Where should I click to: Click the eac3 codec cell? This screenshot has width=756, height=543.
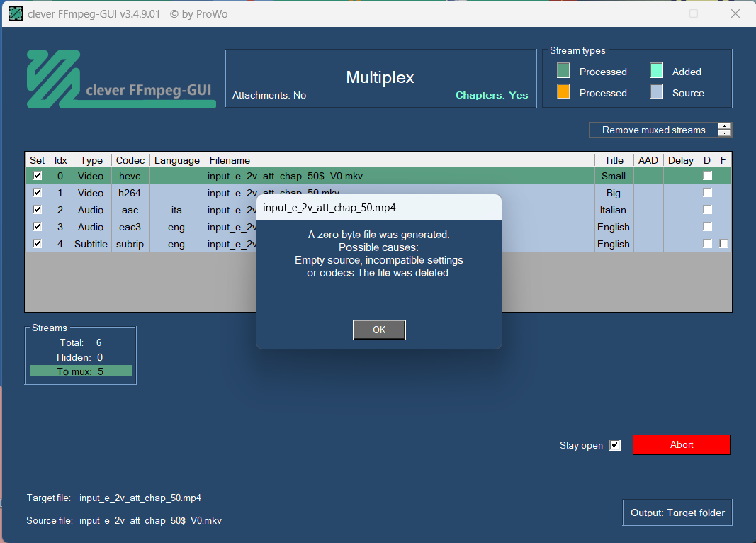pyautogui.click(x=130, y=227)
